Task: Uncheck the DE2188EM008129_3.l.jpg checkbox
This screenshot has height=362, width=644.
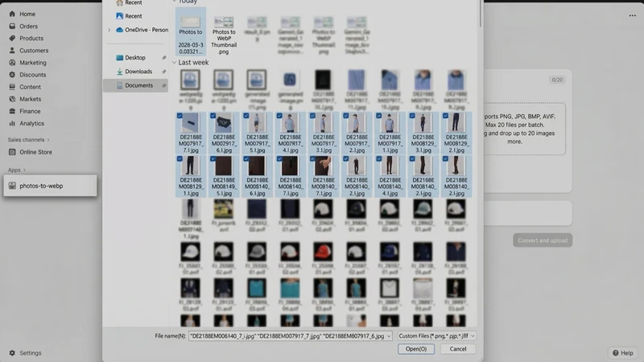Action: click(x=412, y=116)
